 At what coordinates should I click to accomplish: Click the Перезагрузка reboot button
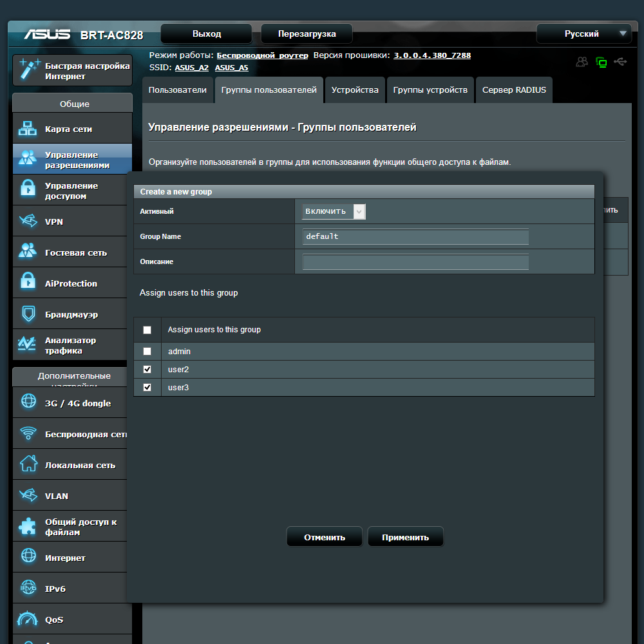pyautogui.click(x=307, y=33)
